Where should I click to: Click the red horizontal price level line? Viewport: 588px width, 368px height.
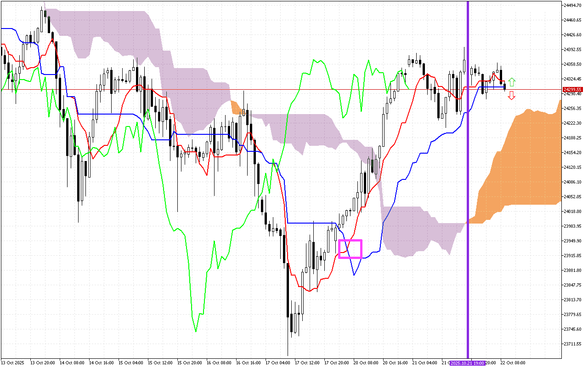276,90
